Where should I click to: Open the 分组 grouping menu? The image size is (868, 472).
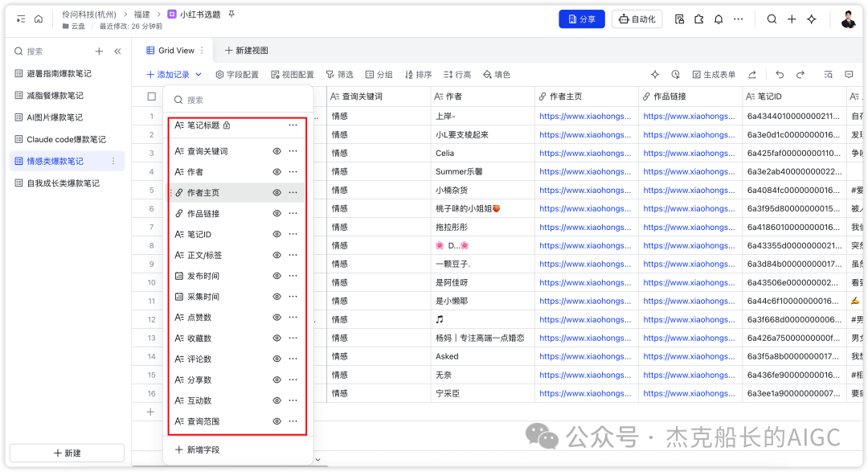[x=379, y=74]
